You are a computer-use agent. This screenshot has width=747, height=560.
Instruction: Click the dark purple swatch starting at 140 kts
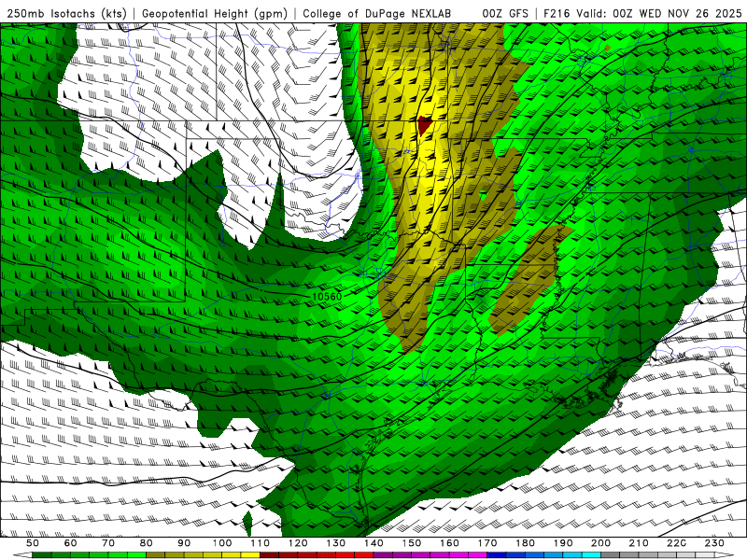[x=383, y=555]
